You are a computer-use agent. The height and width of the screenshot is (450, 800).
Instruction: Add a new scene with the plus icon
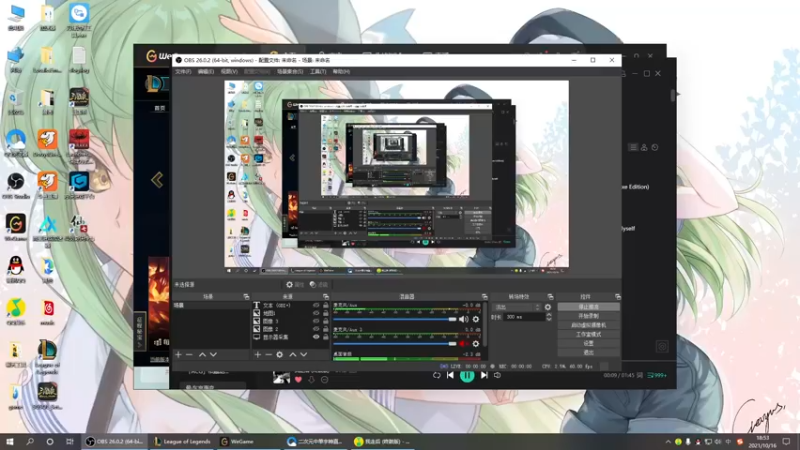tap(178, 354)
